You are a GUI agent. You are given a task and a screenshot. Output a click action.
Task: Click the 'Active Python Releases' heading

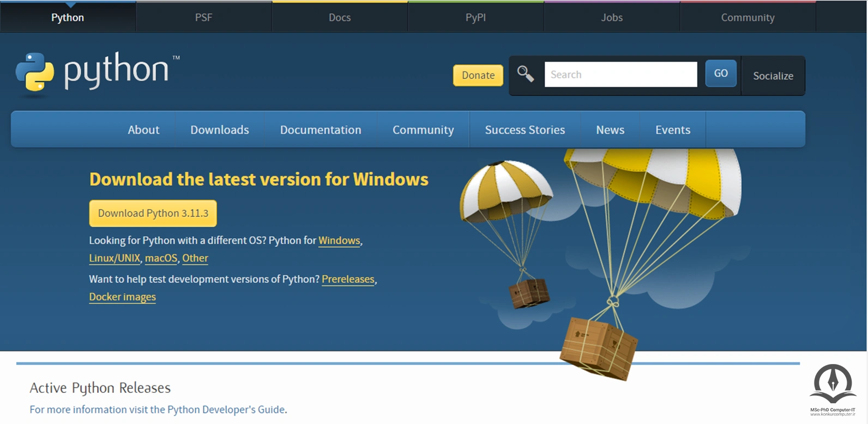100,388
